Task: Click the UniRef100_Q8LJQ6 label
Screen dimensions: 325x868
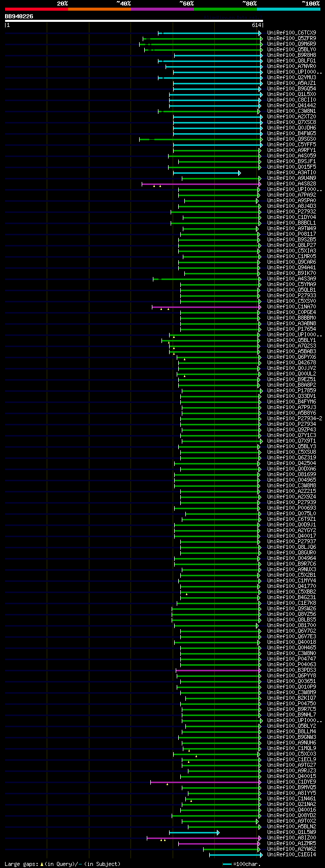Action: (291, 547)
